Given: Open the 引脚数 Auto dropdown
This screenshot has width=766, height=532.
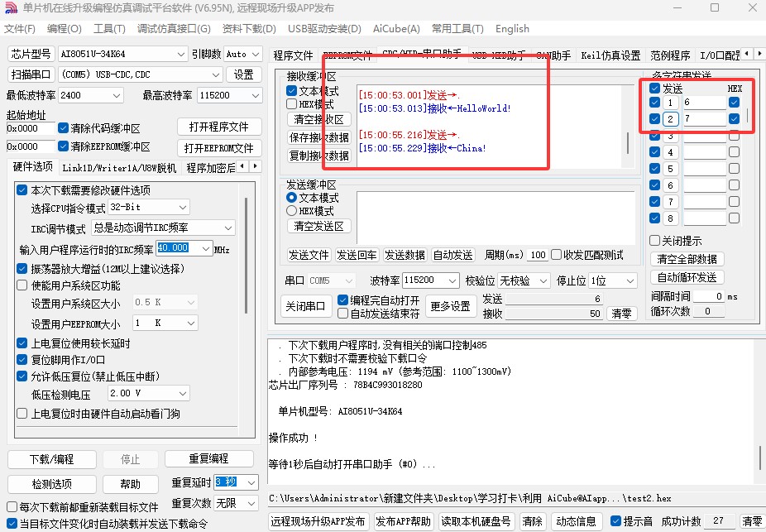Looking at the screenshot, I should tap(255, 55).
